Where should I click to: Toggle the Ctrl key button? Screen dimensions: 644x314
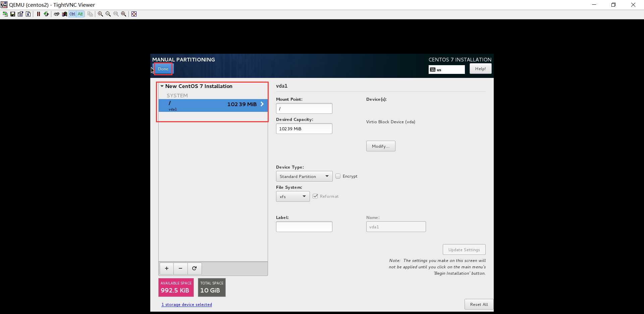(x=72, y=14)
